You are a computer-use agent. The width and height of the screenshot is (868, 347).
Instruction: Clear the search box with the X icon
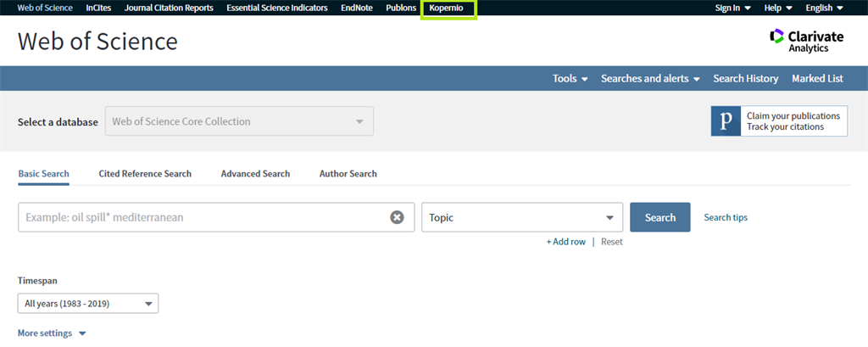click(397, 217)
